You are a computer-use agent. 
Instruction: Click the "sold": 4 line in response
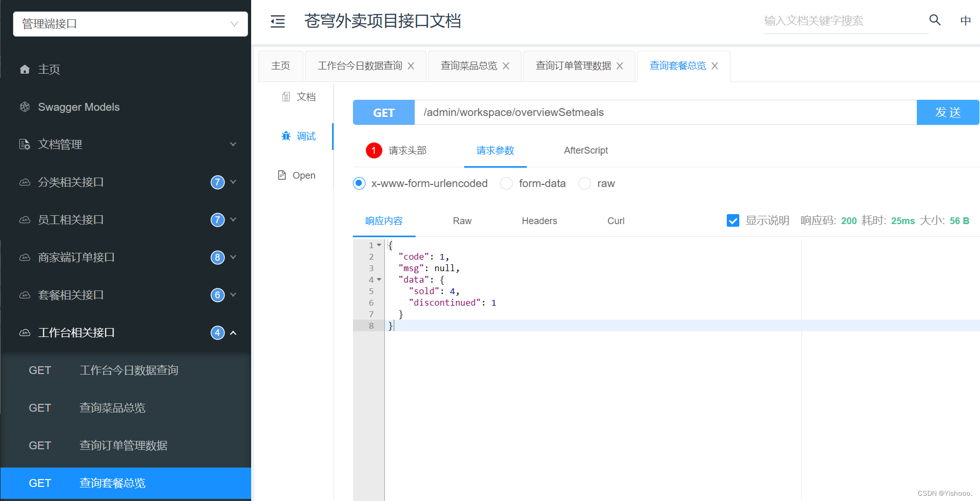(x=434, y=291)
